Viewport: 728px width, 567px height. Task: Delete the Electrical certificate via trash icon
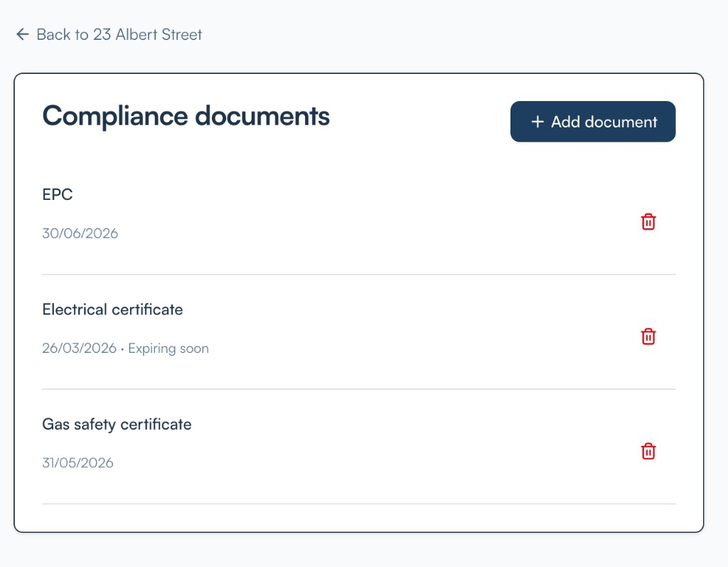[648, 337]
